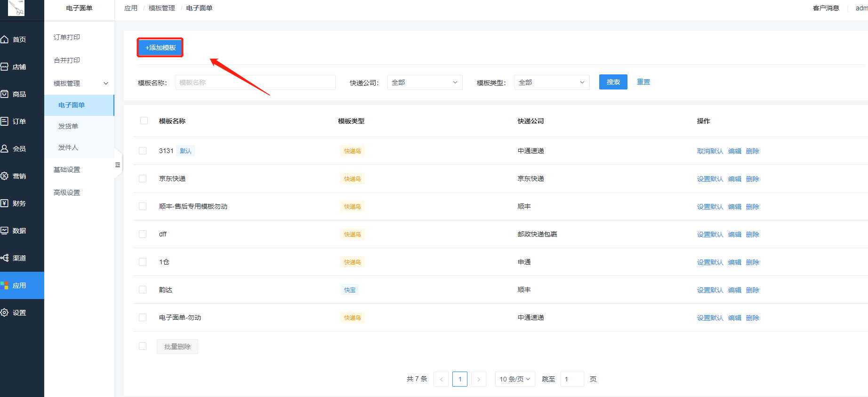Open the 发货单 submenu item
The height and width of the screenshot is (397, 868).
coord(68,126)
